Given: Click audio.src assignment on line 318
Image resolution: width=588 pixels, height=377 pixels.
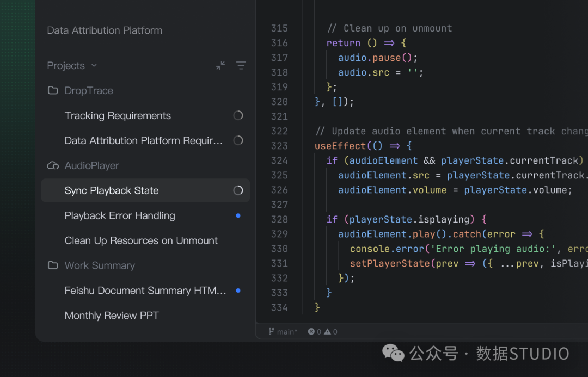Looking at the screenshot, I should pos(381,72).
